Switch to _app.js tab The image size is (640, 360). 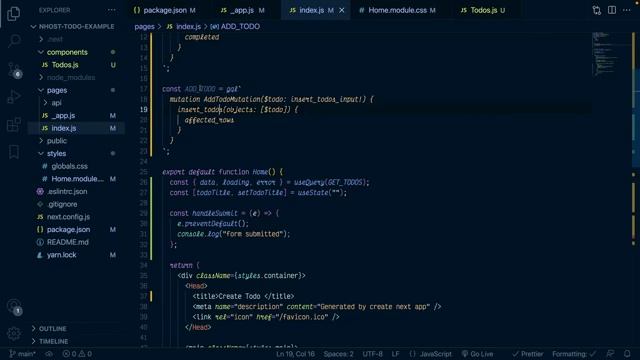click(x=242, y=10)
